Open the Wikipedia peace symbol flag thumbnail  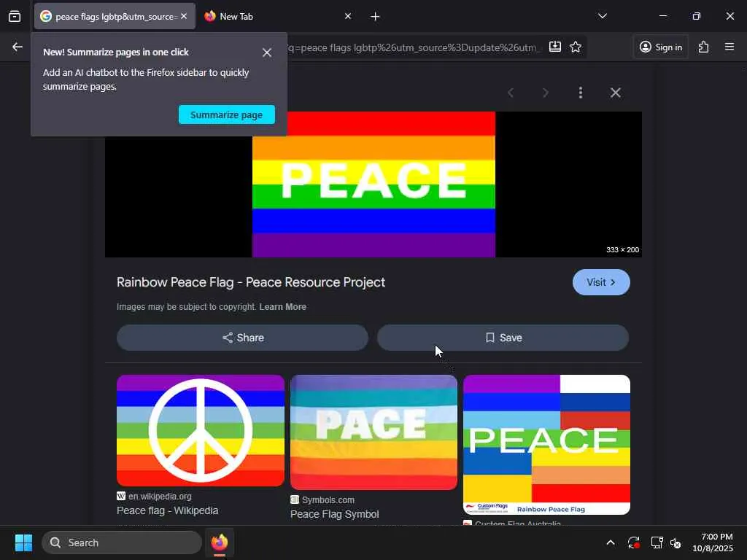click(201, 430)
